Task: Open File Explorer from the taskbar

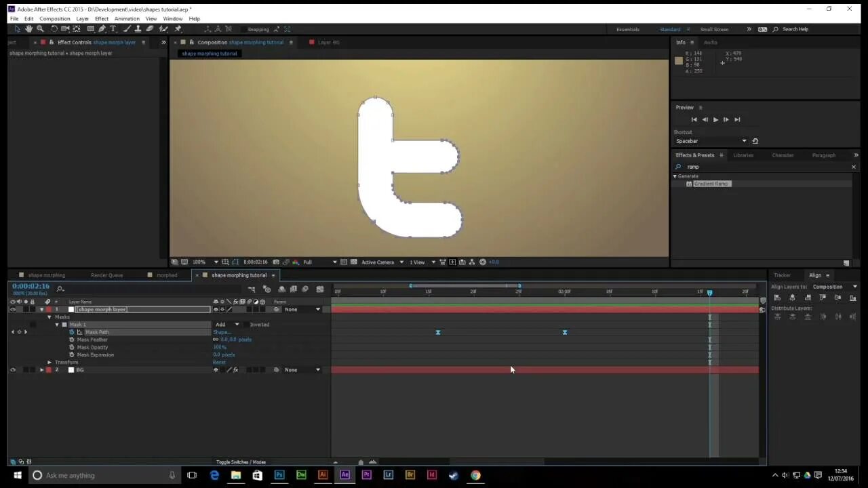Action: tap(235, 475)
